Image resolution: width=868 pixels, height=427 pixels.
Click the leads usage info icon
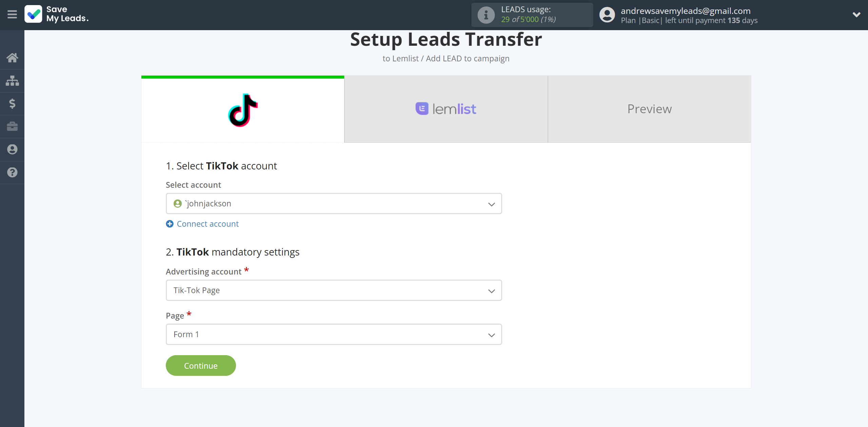485,15
